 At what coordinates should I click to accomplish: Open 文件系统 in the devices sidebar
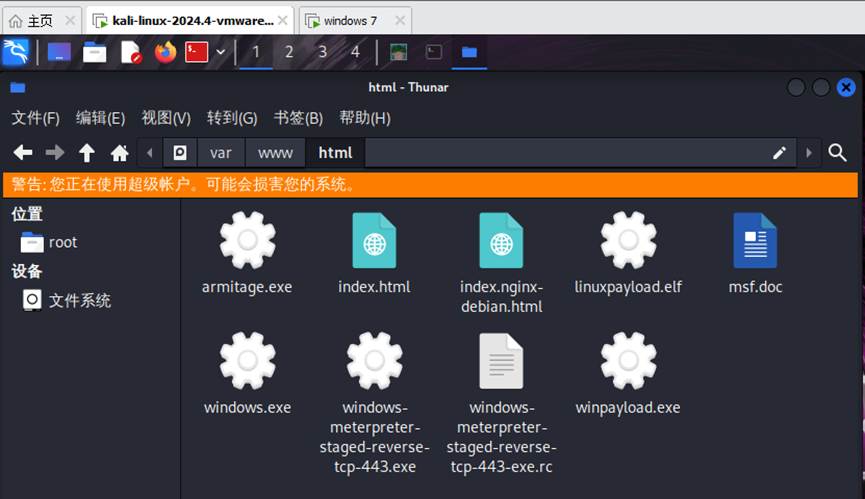coord(66,301)
